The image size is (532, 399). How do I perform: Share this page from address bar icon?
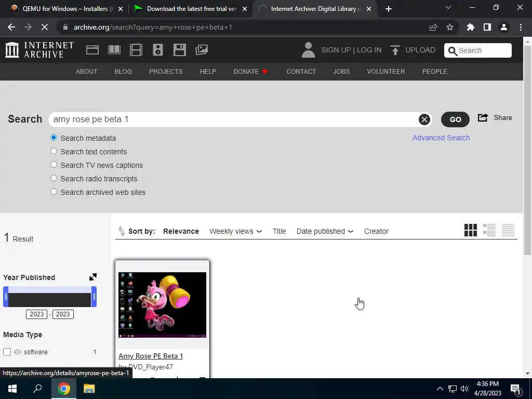(x=433, y=27)
